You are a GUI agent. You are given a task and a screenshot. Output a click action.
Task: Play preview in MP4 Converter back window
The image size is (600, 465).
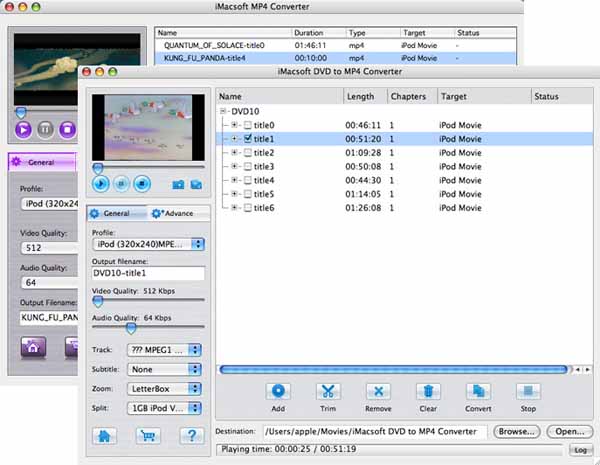click(23, 130)
